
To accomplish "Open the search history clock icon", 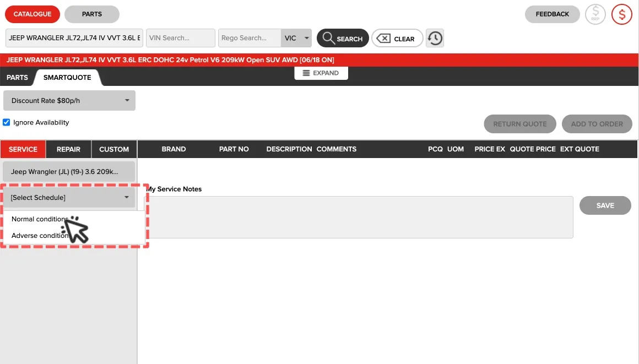I will 435,38.
